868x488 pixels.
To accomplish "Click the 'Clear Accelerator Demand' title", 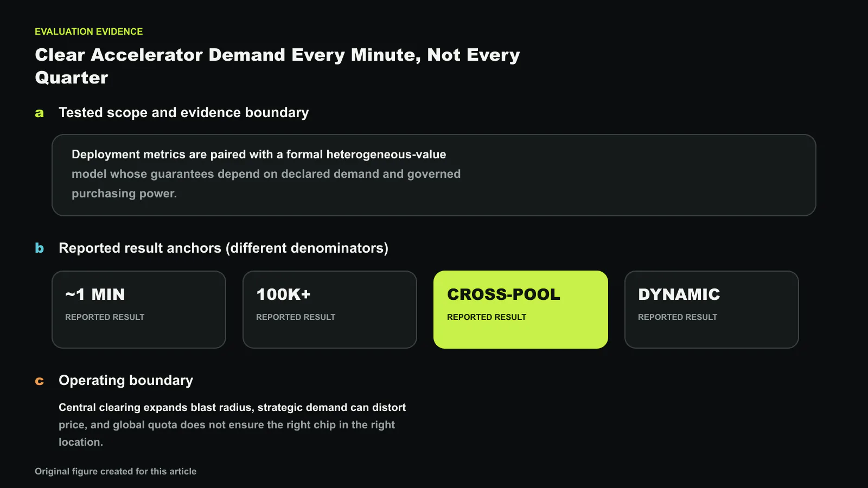I will click(x=277, y=66).
